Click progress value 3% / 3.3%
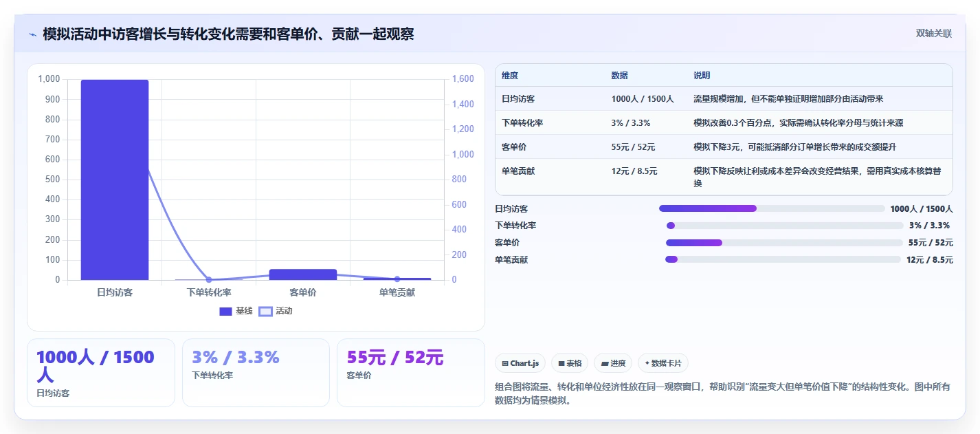The width and height of the screenshot is (980, 434). [929, 226]
